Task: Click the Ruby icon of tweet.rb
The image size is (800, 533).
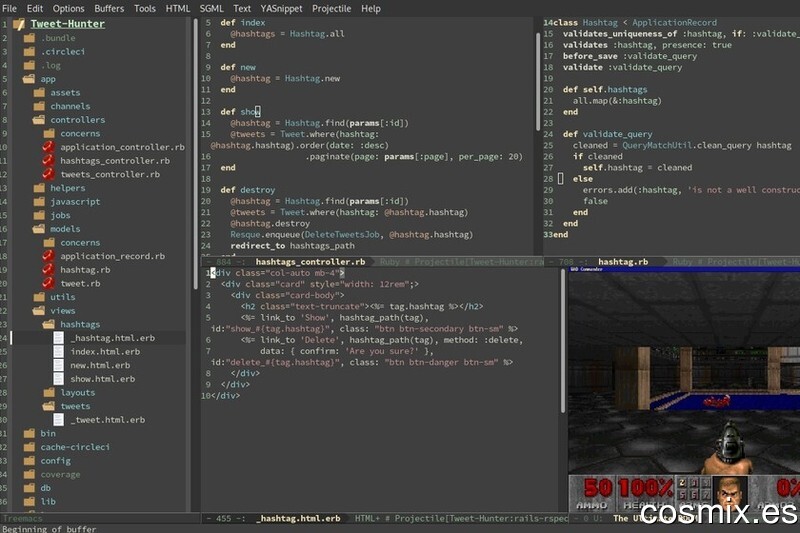Action: click(48, 283)
